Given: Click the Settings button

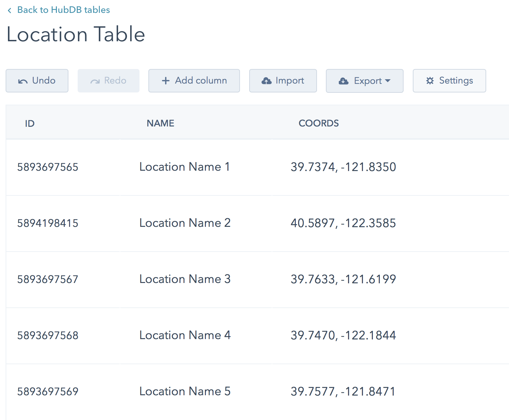Looking at the screenshot, I should pyautogui.click(x=449, y=80).
